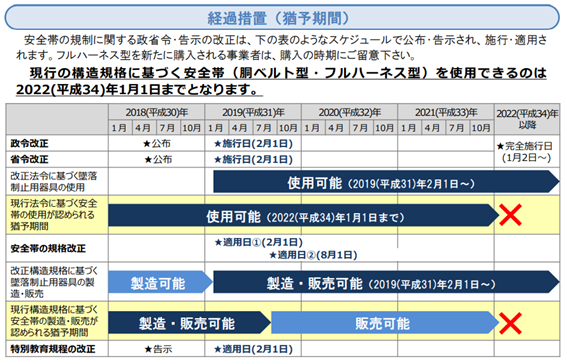567x364 pixels.
Task: Select the 改正法令に基づく墜落制止用器具の使用 row label
Action: [x=54, y=181]
